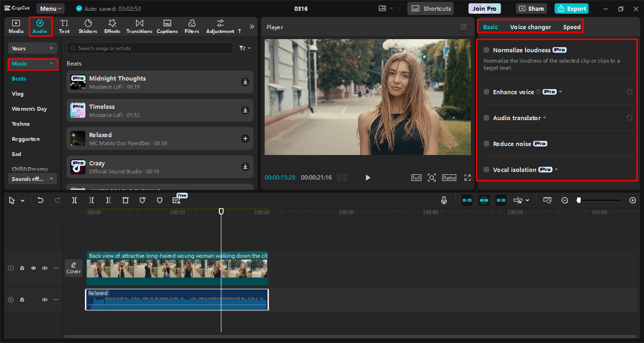
Task: Switch to the Voice changer tab
Action: (x=531, y=27)
